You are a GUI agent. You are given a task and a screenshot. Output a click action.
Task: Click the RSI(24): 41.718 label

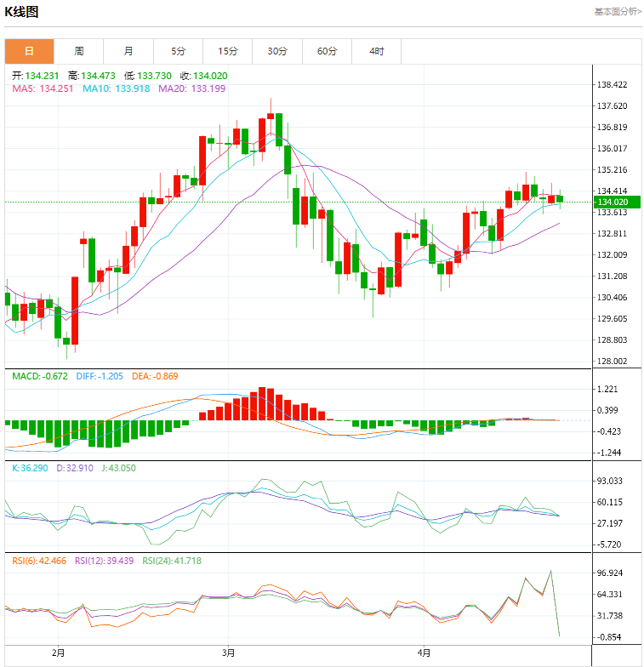[172, 561]
